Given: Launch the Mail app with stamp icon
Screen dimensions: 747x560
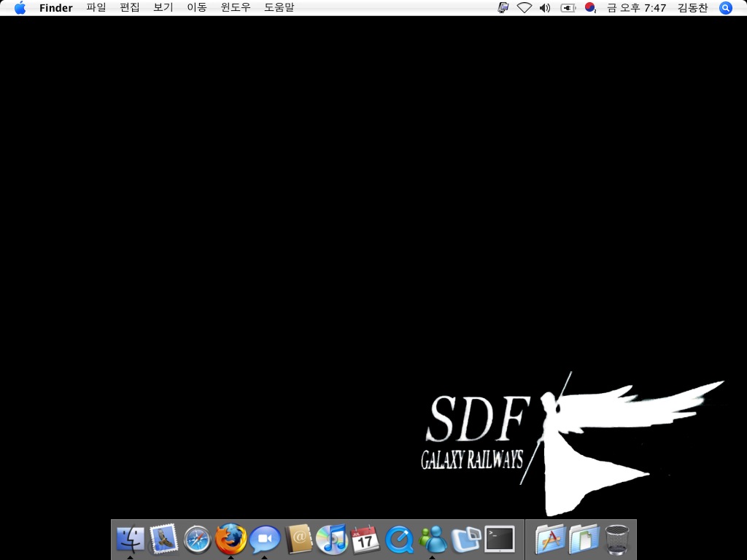Looking at the screenshot, I should [163, 540].
